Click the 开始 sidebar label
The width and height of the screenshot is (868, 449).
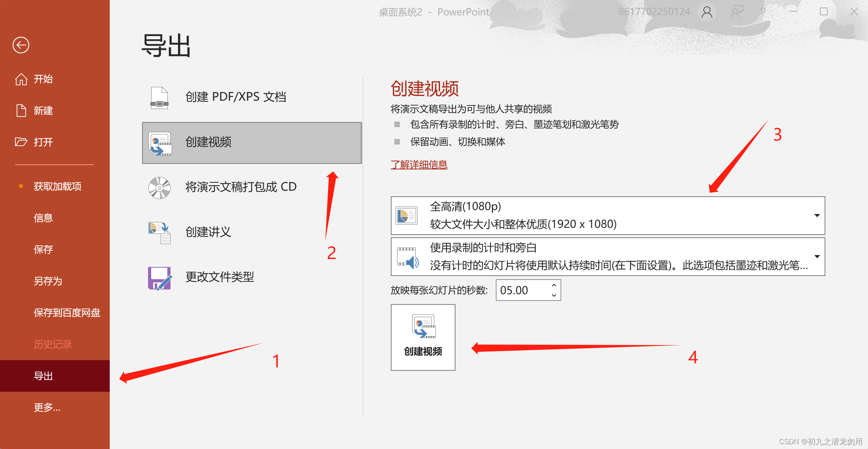[43, 79]
